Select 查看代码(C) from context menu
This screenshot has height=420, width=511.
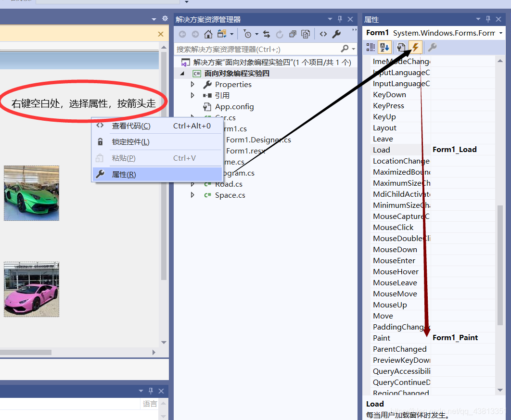click(158, 126)
